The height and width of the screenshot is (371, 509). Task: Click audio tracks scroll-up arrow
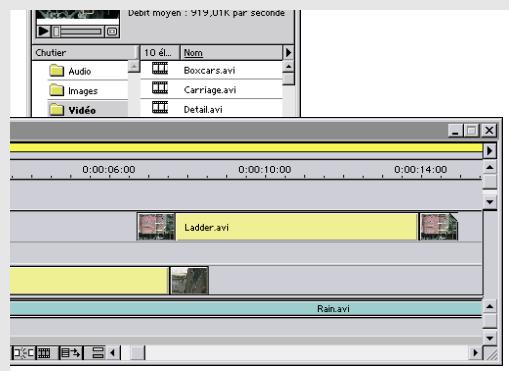pos(490,306)
